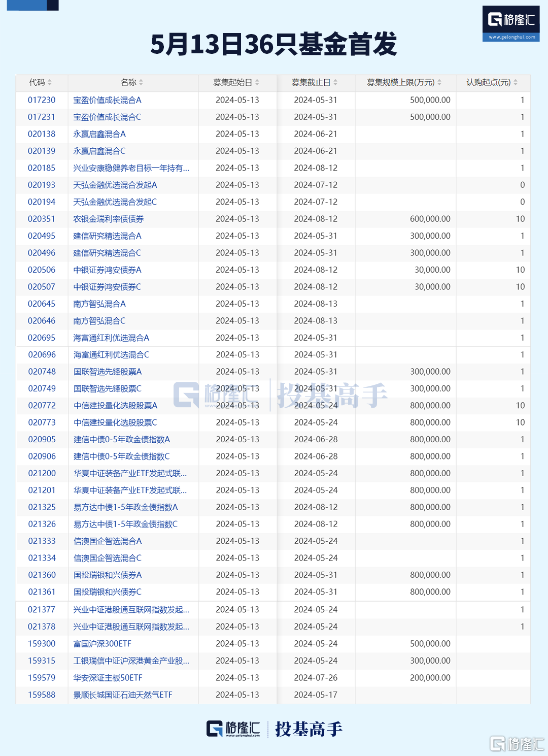Image resolution: width=548 pixels, height=756 pixels.
Task: Open fund 农银金瑞利率债债券
Action: 109,219
